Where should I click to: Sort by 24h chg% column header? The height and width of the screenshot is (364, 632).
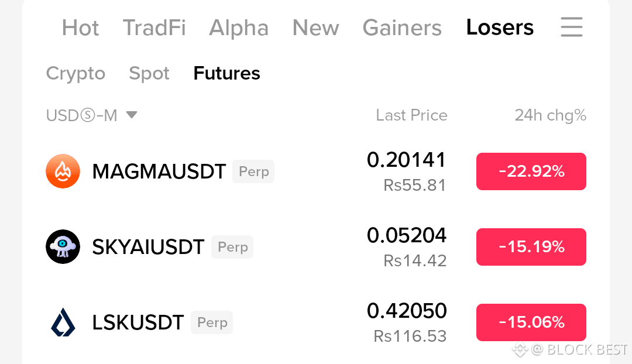point(550,115)
